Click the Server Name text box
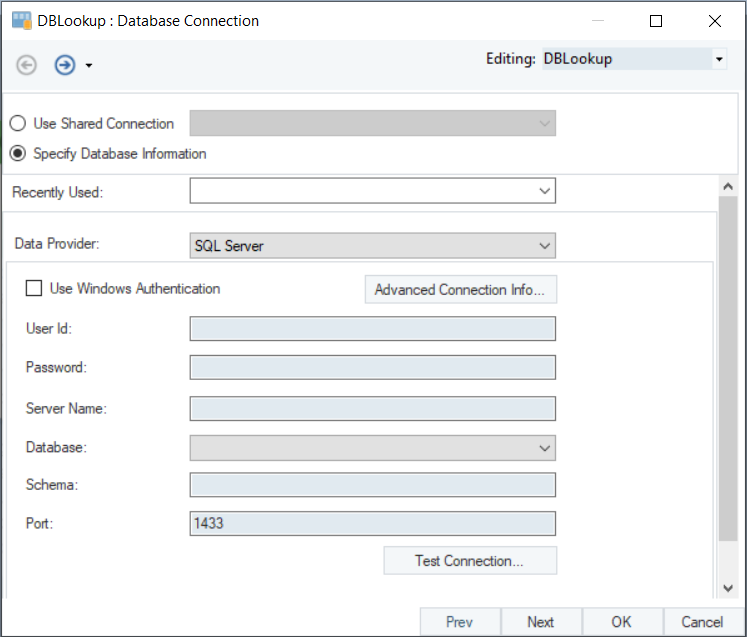747x637 pixels. click(x=372, y=408)
